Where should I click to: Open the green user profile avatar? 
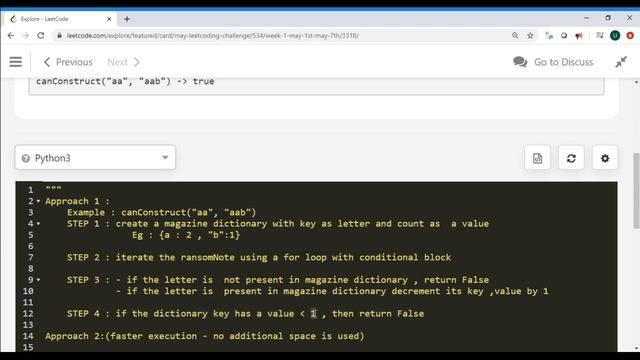click(x=615, y=36)
